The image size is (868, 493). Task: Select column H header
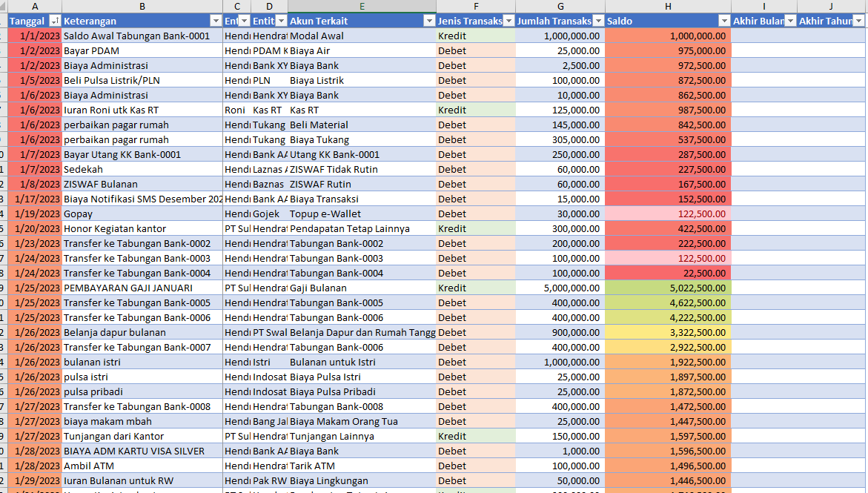[x=668, y=7]
